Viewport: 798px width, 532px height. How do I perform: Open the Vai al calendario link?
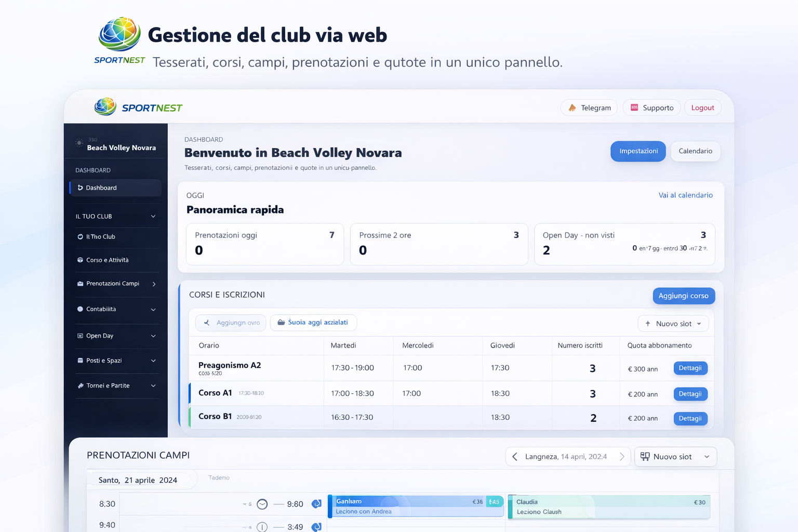(x=685, y=195)
